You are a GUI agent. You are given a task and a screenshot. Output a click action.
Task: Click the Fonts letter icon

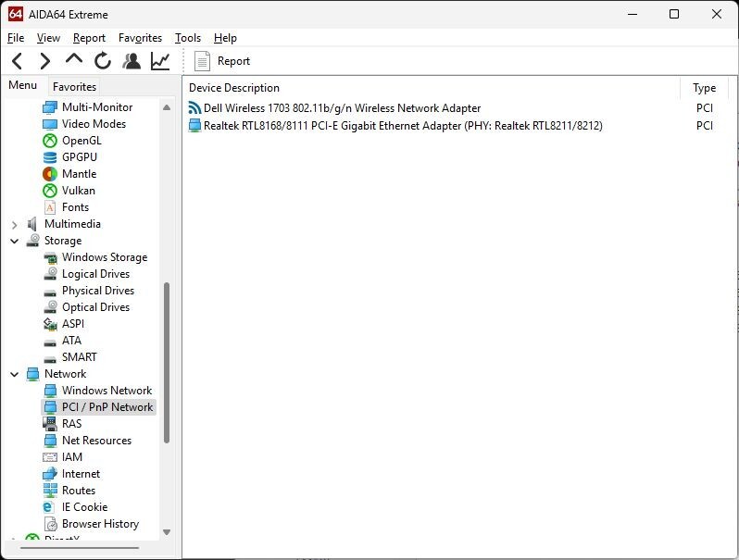50,207
